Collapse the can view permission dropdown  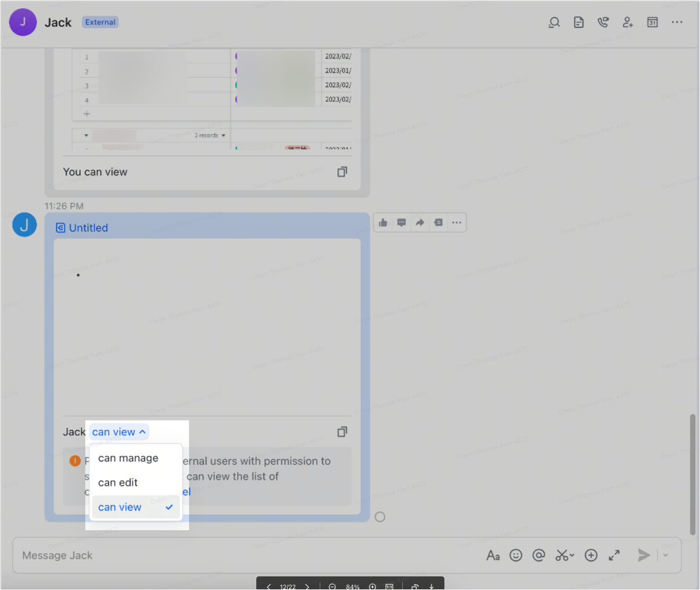click(x=119, y=431)
